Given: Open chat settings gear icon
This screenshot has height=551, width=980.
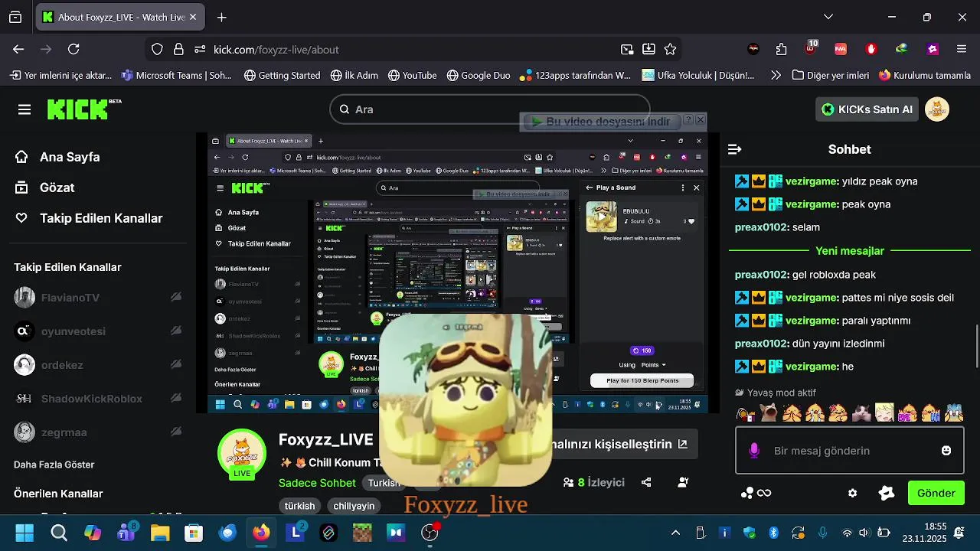Looking at the screenshot, I should (853, 494).
